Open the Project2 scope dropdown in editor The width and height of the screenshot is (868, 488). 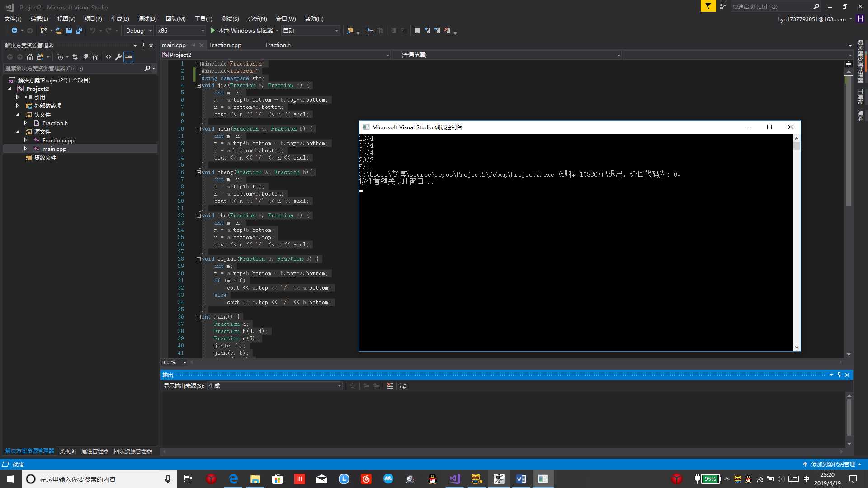point(275,55)
